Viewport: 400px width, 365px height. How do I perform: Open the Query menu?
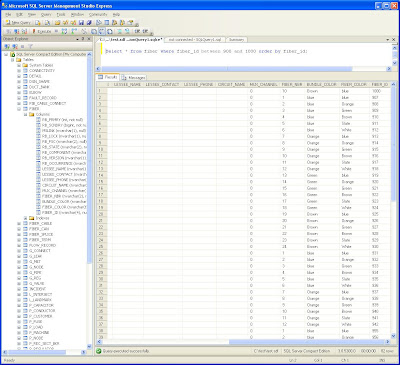pyautogui.click(x=46, y=15)
